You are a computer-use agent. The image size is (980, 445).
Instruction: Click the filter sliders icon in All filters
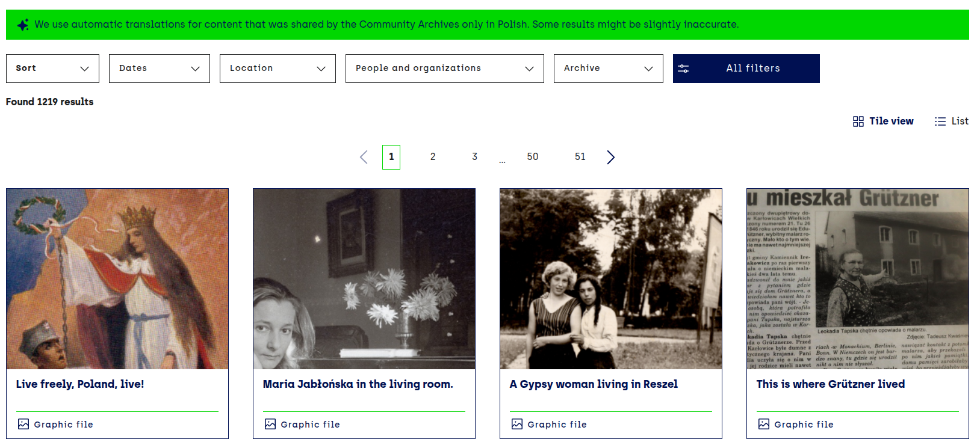pos(683,69)
